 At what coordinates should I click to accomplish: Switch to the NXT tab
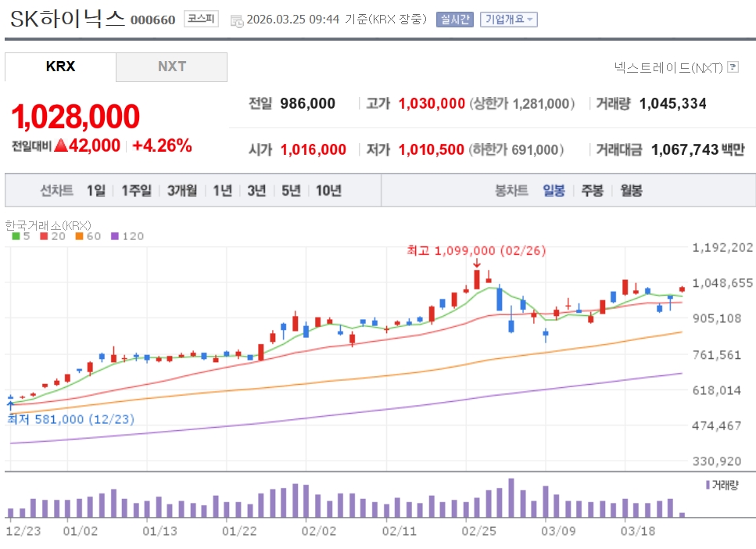[x=172, y=66]
